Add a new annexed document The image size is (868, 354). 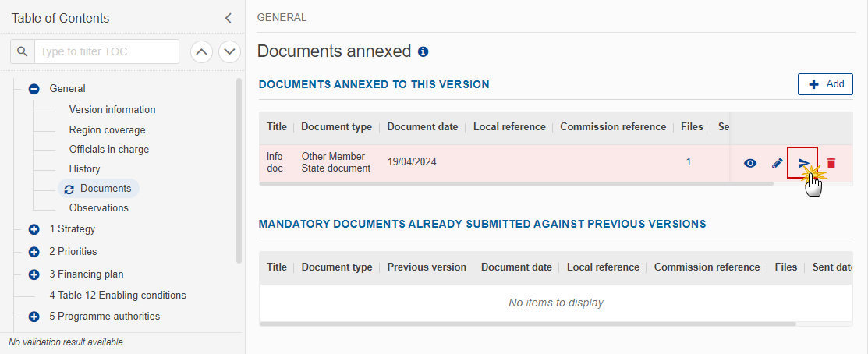tap(825, 84)
